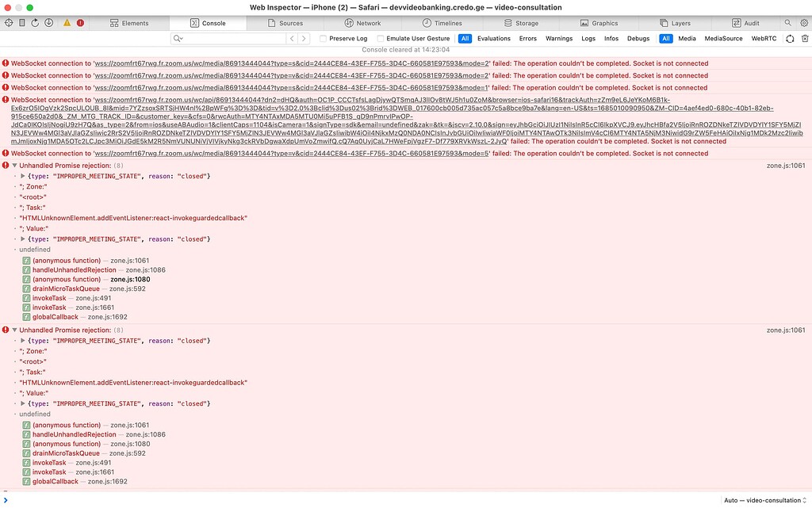The height and width of the screenshot is (508, 812).
Task: Open the Auto — video-consultation execution context dropdown
Action: 764,500
